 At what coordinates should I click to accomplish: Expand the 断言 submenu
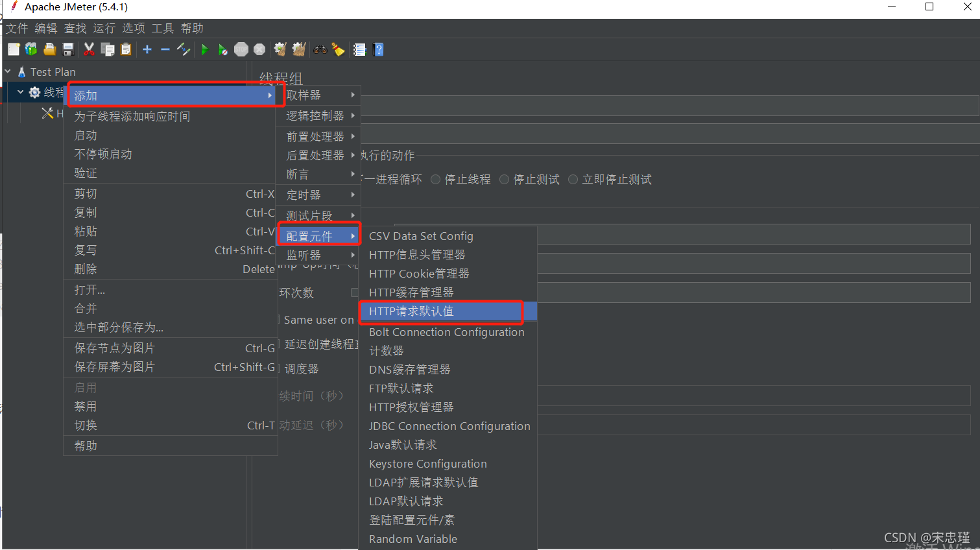pos(318,174)
